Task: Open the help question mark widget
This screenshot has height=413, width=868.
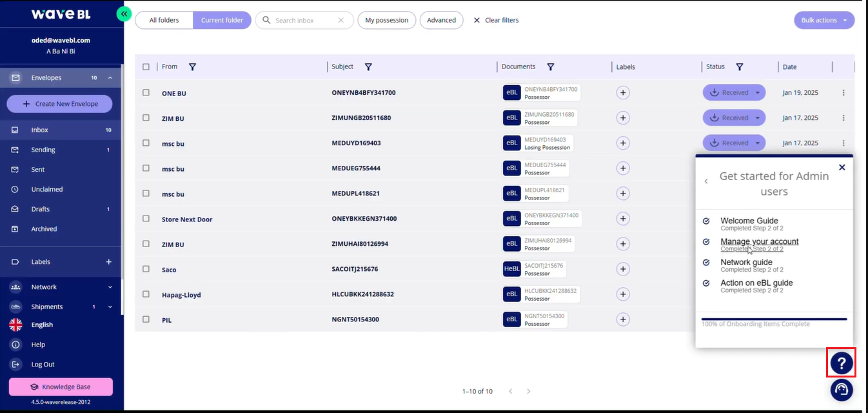Action: click(842, 363)
